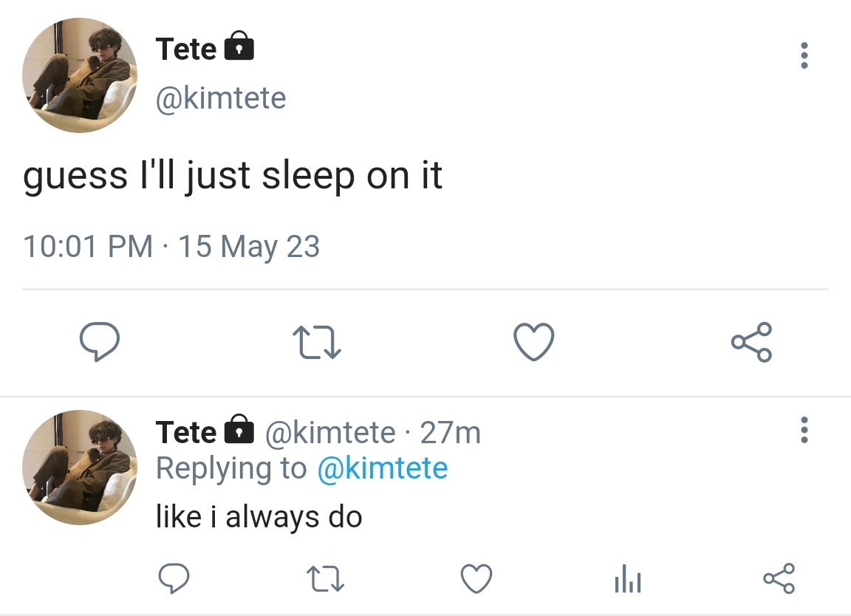Open Tete's profile picture on reply tweet
The image size is (851, 616).
80,468
